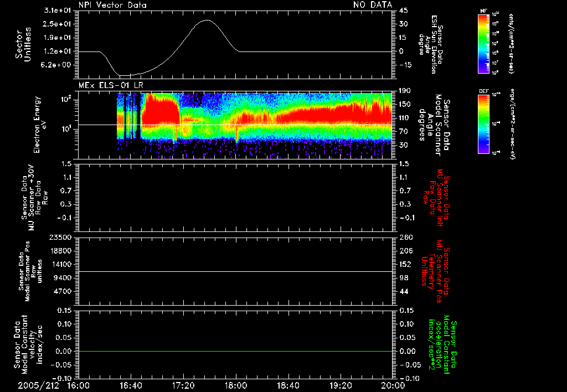Click the red 'MU Scanner Pos Telemetry' axis title
Image resolution: width=567 pixels, height=392 pixels.
click(435, 271)
